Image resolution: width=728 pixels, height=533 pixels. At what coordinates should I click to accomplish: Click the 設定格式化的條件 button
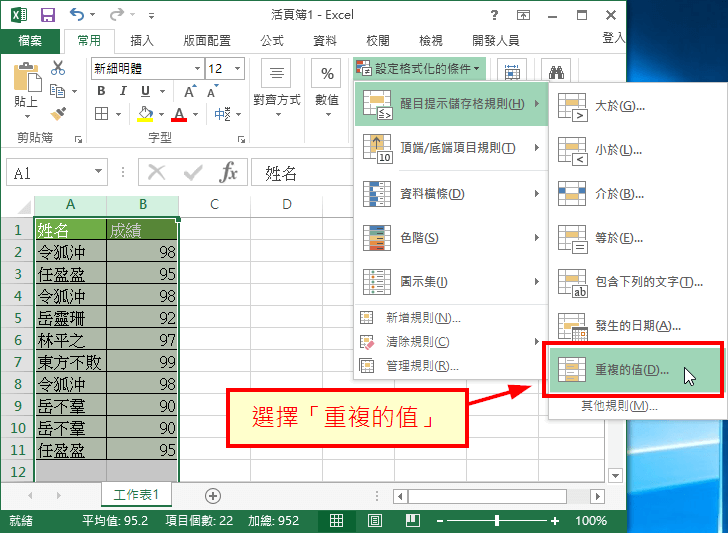419,69
